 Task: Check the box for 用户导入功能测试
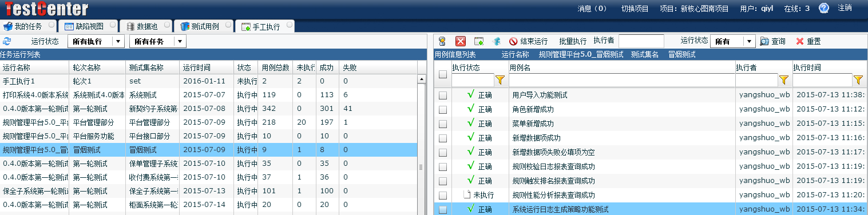tap(443, 95)
